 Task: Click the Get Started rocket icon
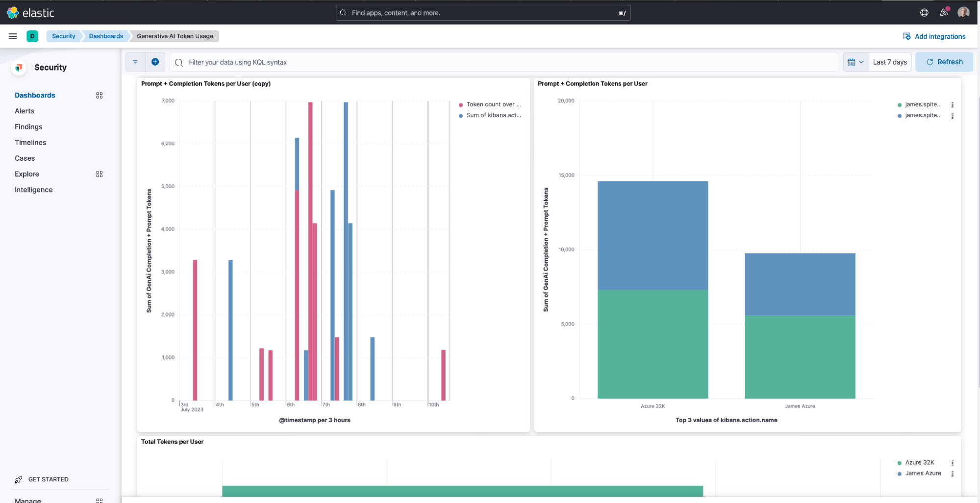19,479
